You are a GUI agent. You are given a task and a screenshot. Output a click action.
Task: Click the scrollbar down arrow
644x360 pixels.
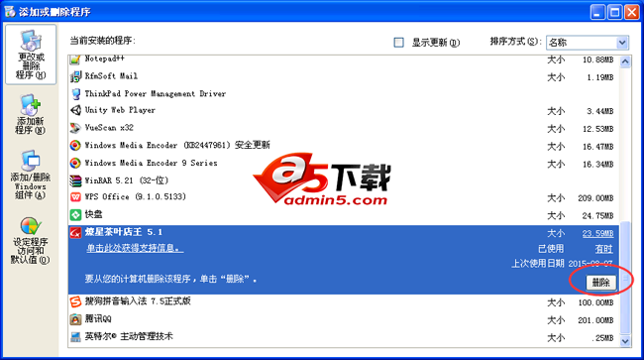[x=625, y=341]
